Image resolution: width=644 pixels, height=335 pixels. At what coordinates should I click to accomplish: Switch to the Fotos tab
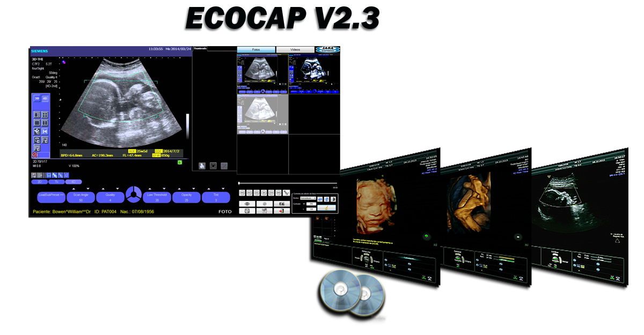pyautogui.click(x=256, y=49)
